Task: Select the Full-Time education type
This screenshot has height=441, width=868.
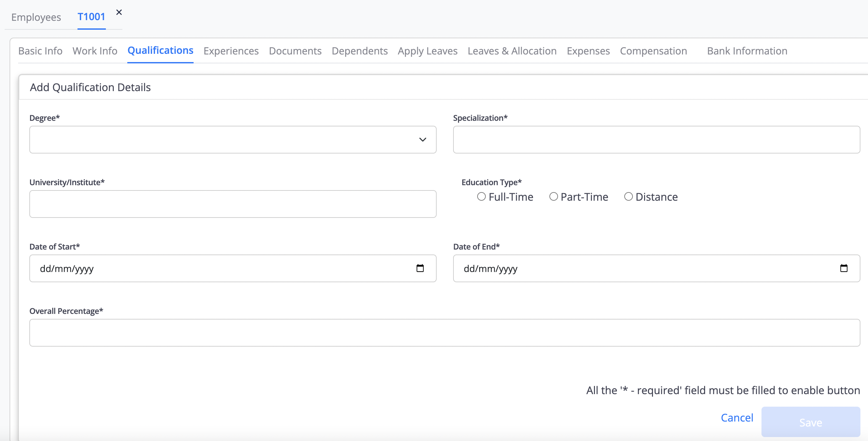Action: (481, 196)
